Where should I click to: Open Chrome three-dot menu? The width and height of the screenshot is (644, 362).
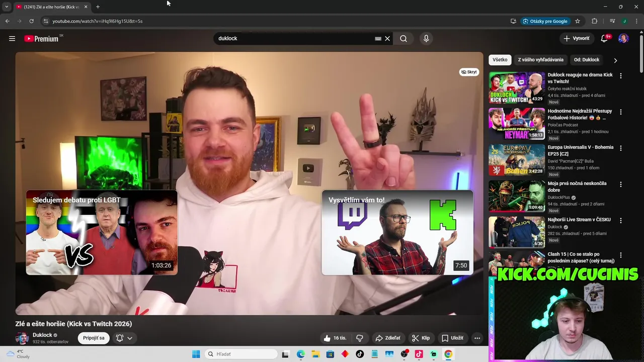[636, 21]
